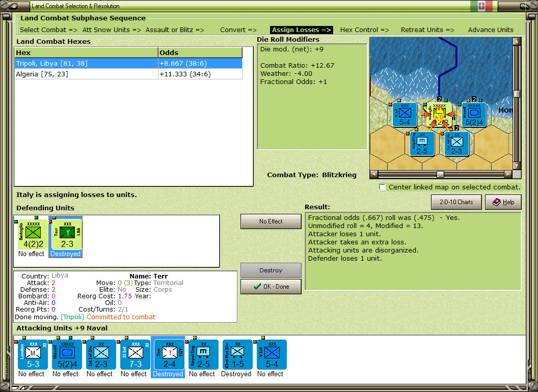Click the Defender loses 1 unit line

pos(345,259)
